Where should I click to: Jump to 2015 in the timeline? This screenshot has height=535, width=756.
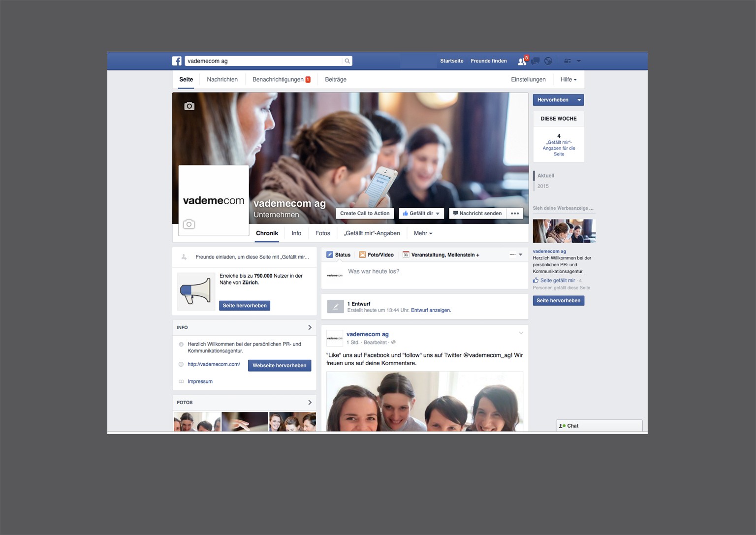tap(543, 186)
